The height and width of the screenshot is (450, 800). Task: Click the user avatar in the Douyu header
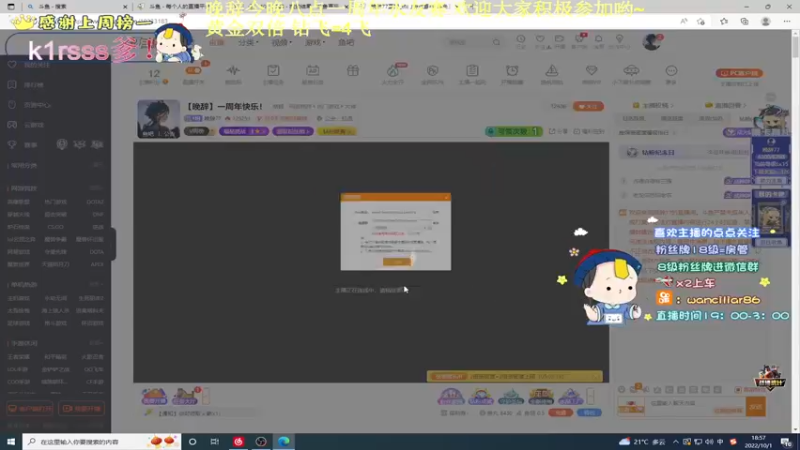click(652, 42)
